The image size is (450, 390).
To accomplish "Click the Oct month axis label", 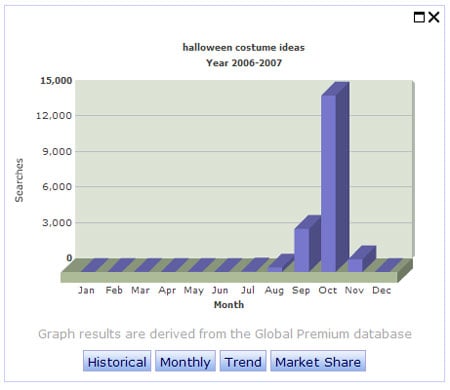I will 328,290.
